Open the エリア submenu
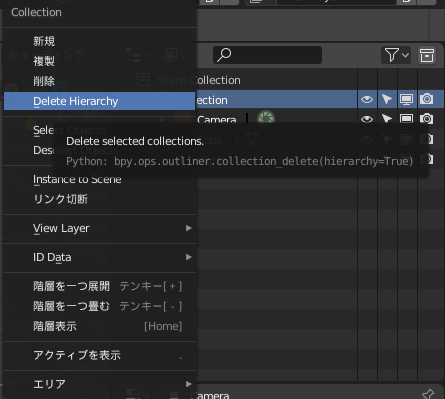This screenshot has width=445, height=399. pyautogui.click(x=99, y=384)
